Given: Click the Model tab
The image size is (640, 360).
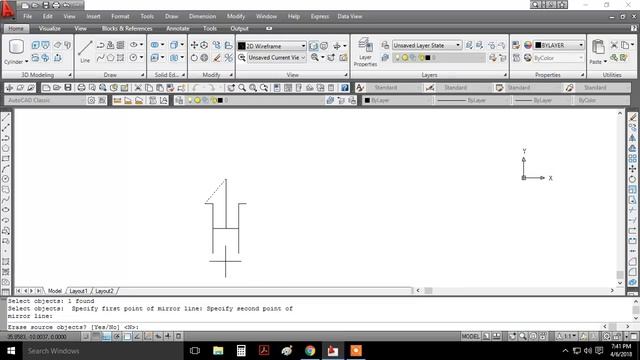Looking at the screenshot, I should pyautogui.click(x=55, y=291).
